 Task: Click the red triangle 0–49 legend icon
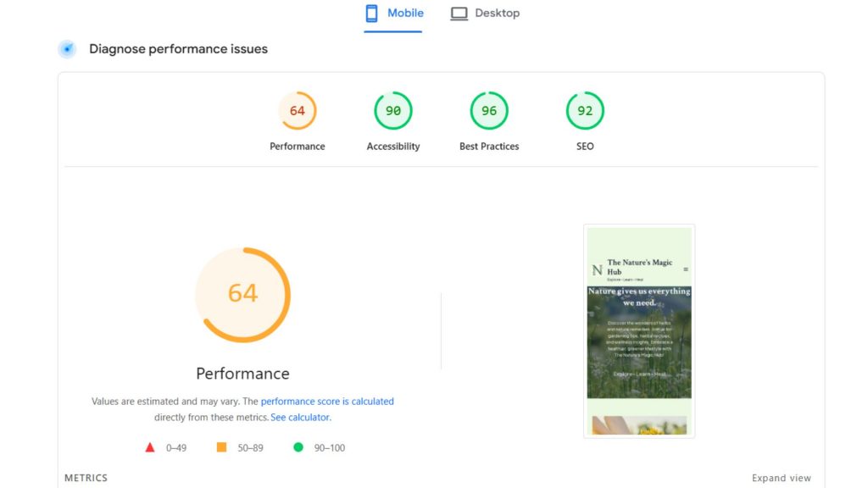tap(150, 447)
